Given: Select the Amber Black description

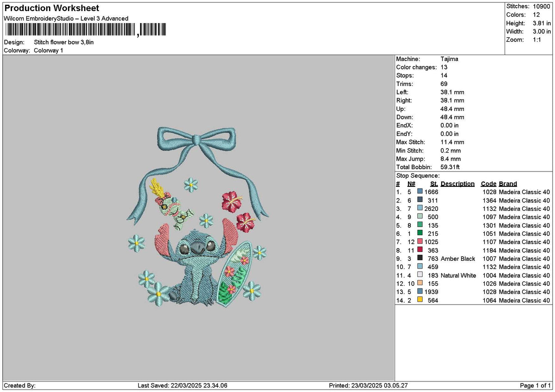Looking at the screenshot, I should 458,258.
